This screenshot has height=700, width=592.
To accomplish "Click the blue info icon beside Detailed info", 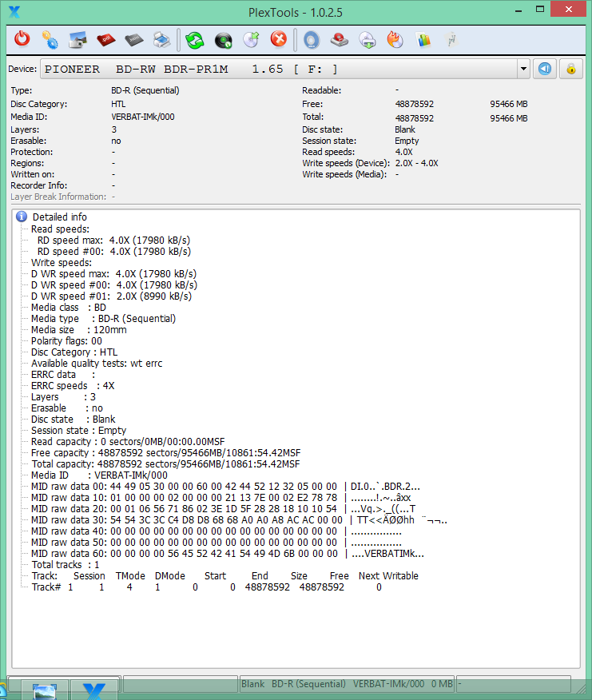I will (22, 217).
